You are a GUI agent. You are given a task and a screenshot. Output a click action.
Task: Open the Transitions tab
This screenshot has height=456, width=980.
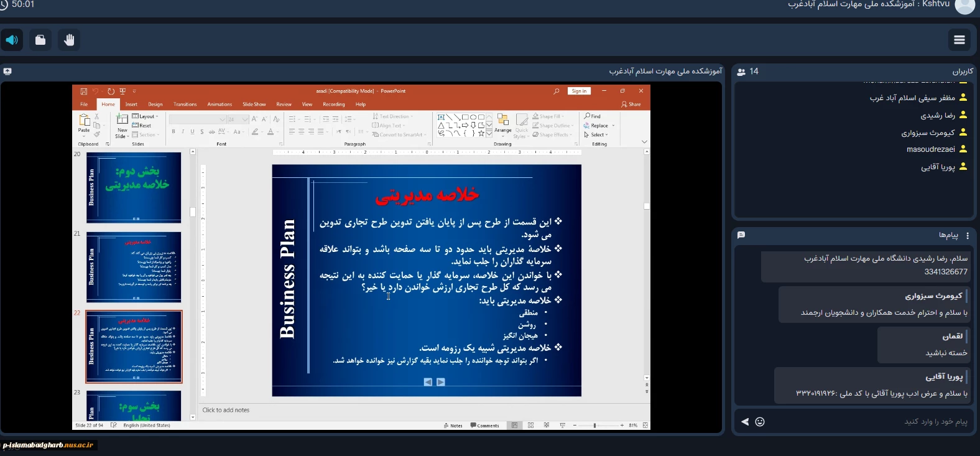[185, 105]
